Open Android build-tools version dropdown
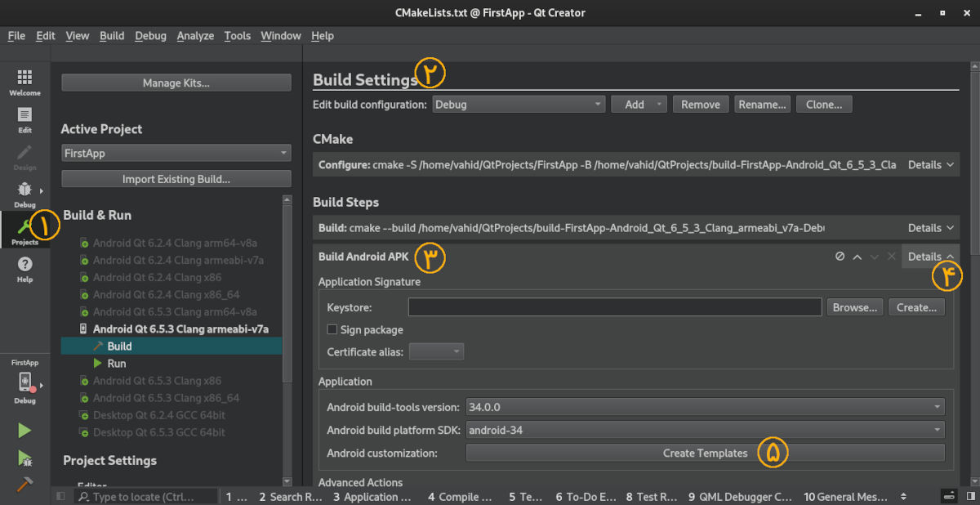 [x=704, y=407]
